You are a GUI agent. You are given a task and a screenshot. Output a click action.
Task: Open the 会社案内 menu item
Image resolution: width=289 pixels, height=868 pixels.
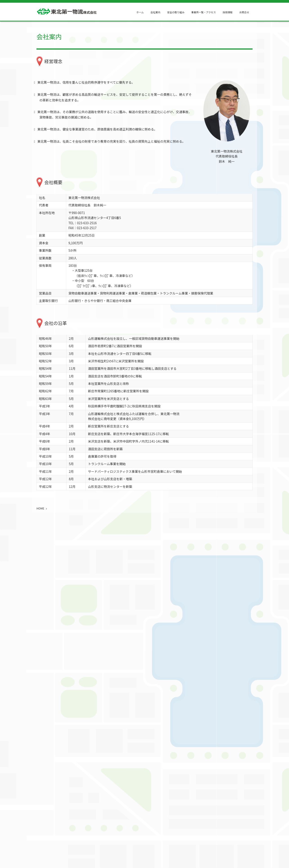[156, 12]
